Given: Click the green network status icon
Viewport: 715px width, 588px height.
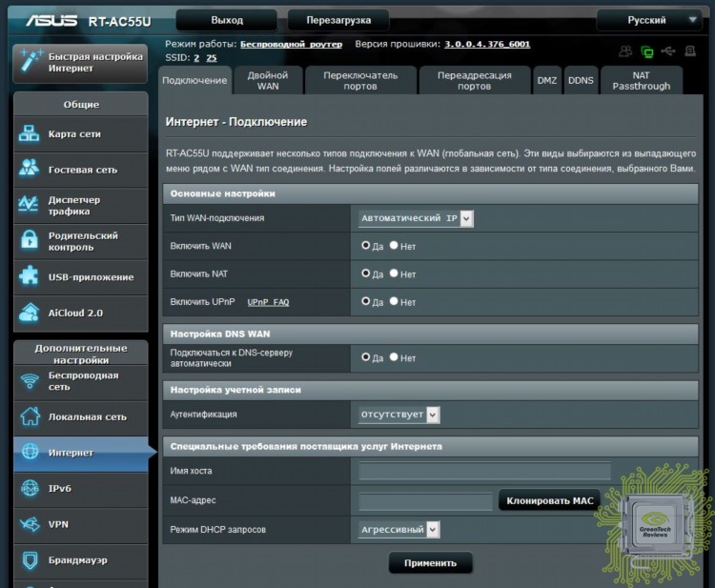Looking at the screenshot, I should click(647, 52).
